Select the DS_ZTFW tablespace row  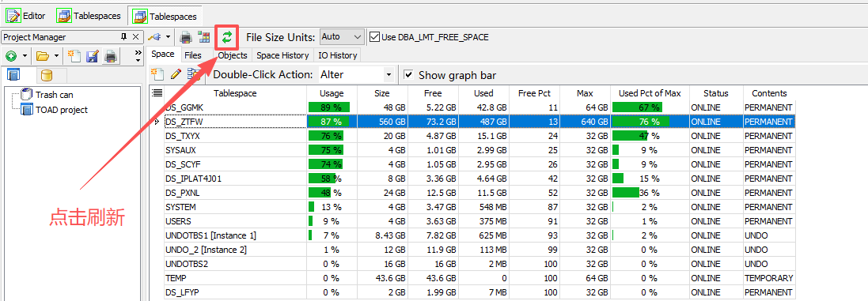(480, 122)
